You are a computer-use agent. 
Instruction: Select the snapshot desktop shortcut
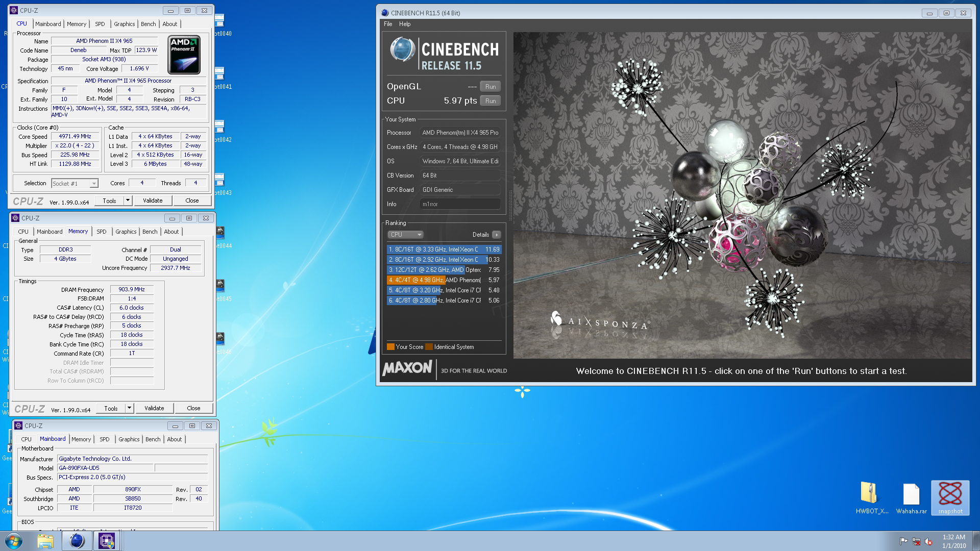coord(950,498)
